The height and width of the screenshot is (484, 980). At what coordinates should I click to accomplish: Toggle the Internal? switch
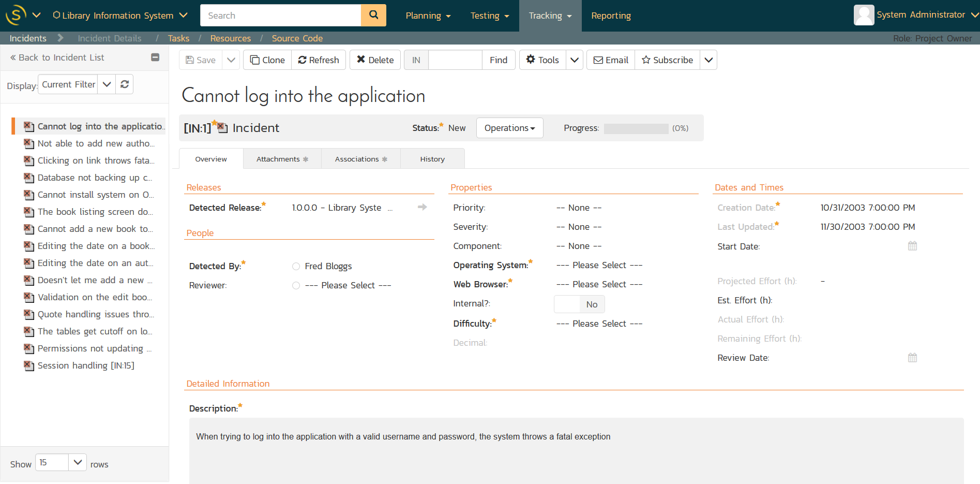click(579, 304)
